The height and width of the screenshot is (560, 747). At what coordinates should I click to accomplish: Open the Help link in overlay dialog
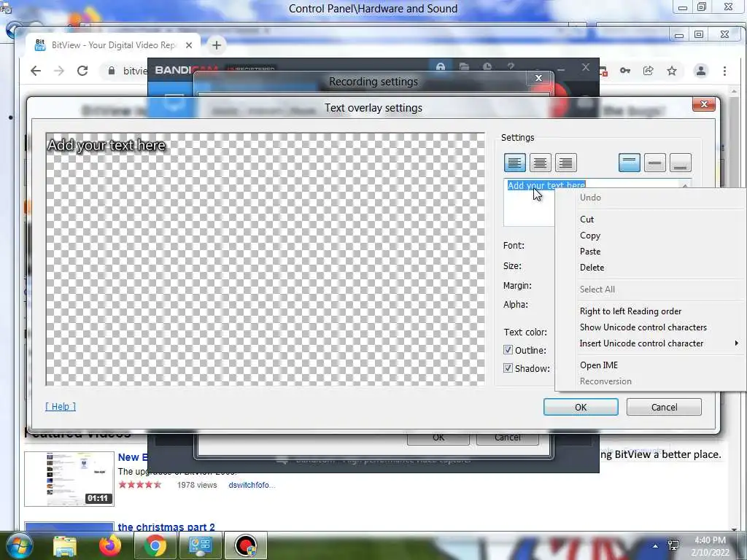(x=61, y=406)
